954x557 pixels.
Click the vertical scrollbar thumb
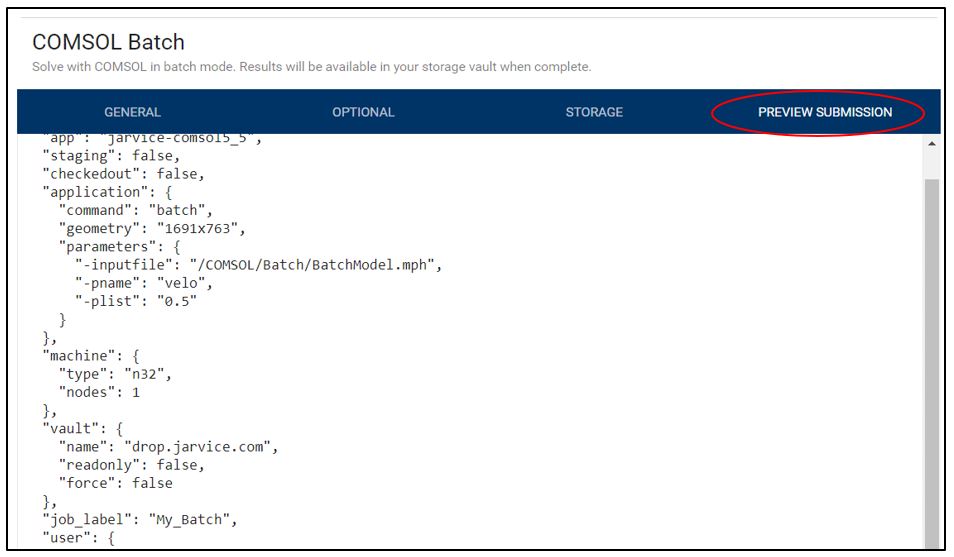click(x=931, y=363)
